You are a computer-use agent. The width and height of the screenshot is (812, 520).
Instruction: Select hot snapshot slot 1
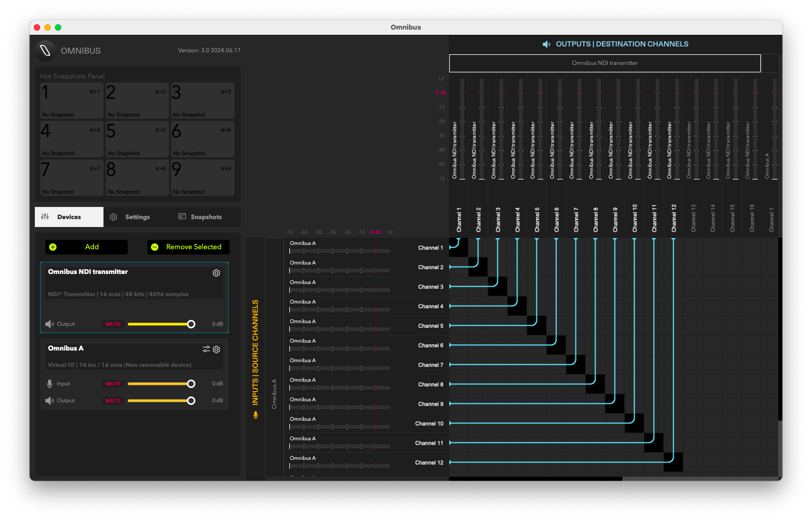click(72, 101)
